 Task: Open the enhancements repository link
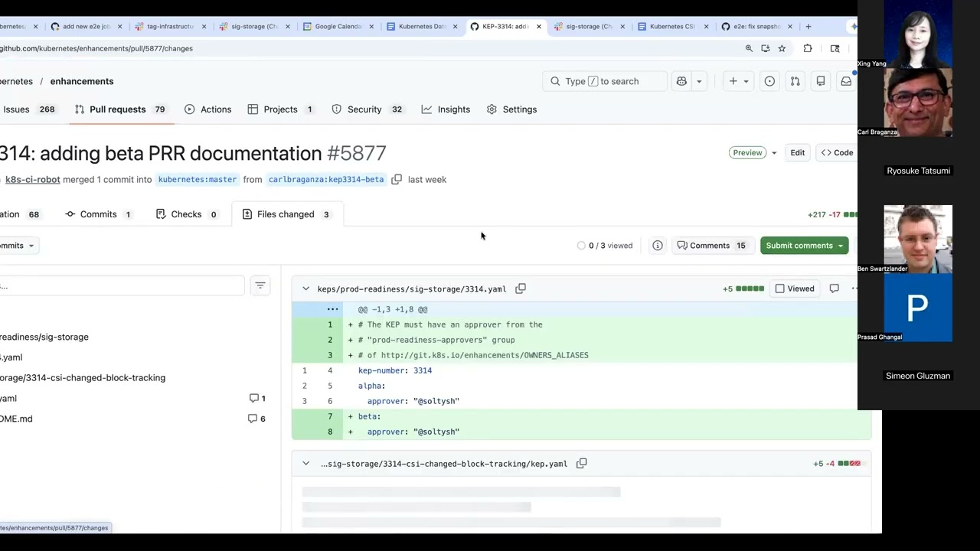click(82, 81)
